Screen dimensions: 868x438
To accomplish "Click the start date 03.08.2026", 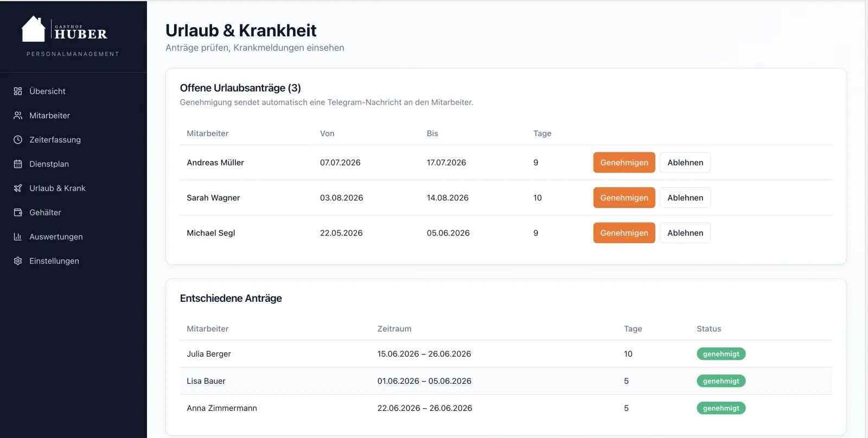I will click(x=341, y=198).
